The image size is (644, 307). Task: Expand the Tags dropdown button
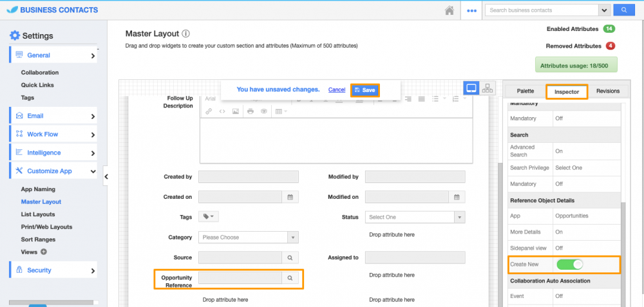(208, 218)
